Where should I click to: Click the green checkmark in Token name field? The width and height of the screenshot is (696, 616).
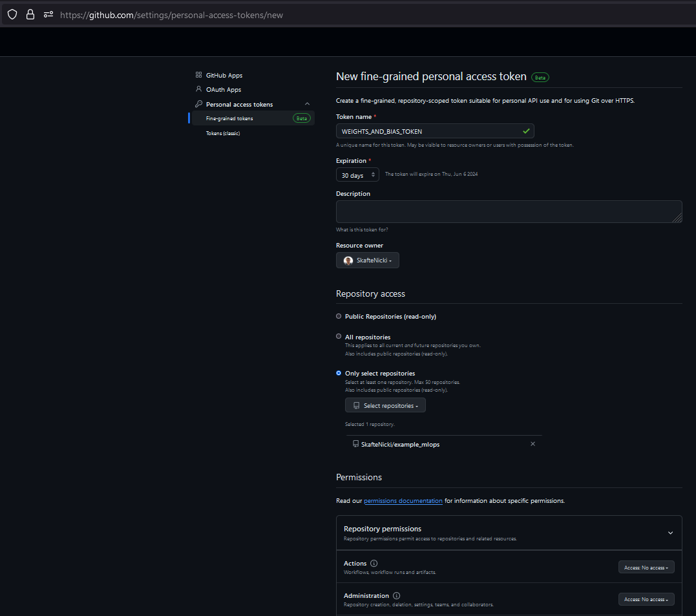pyautogui.click(x=526, y=131)
